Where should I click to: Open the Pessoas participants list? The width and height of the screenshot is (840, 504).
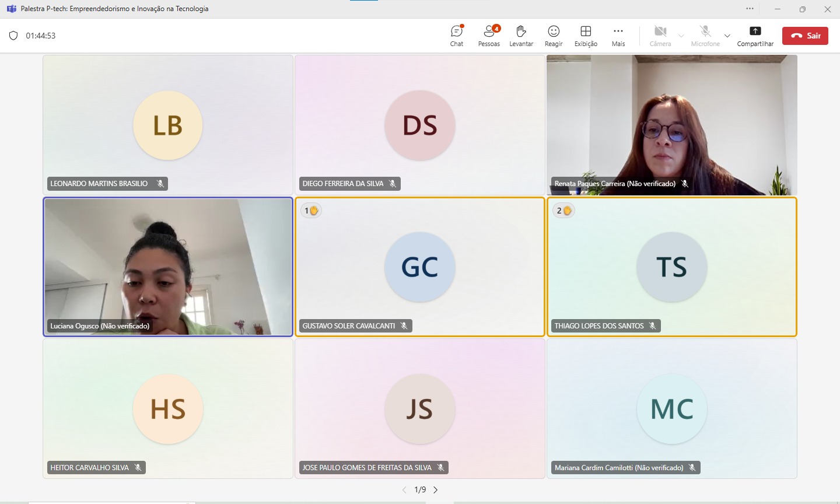pyautogui.click(x=489, y=35)
